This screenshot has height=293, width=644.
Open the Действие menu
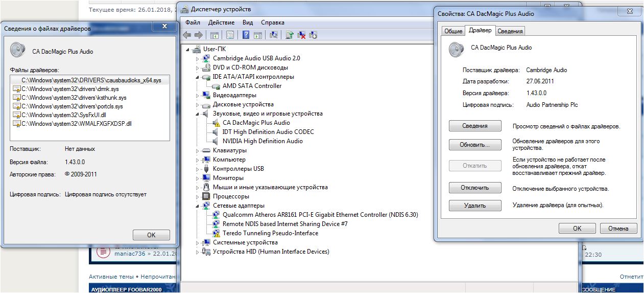(221, 22)
